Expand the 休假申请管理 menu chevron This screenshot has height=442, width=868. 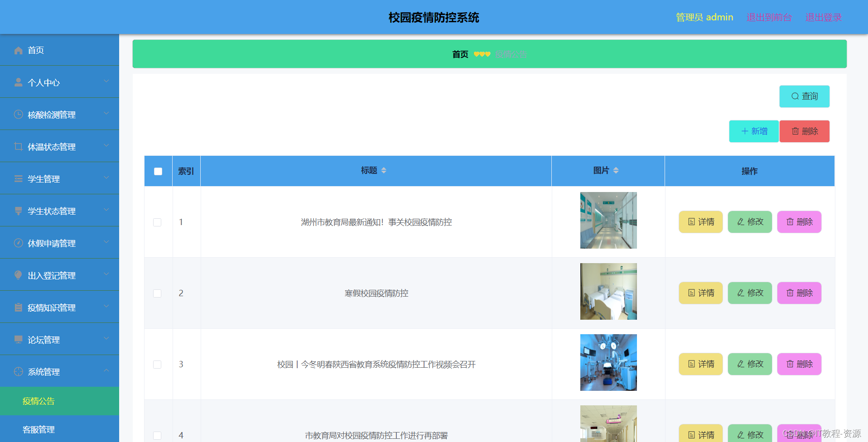106,242
